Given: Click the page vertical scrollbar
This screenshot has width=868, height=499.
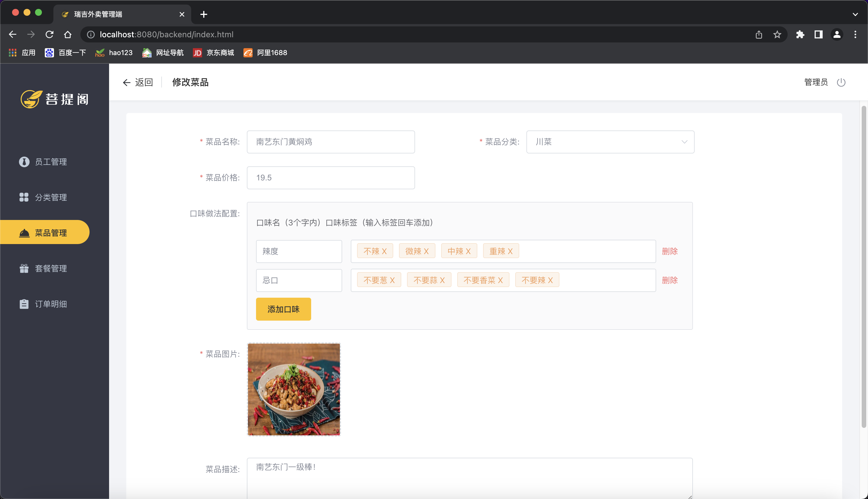Looking at the screenshot, I should [x=863, y=267].
